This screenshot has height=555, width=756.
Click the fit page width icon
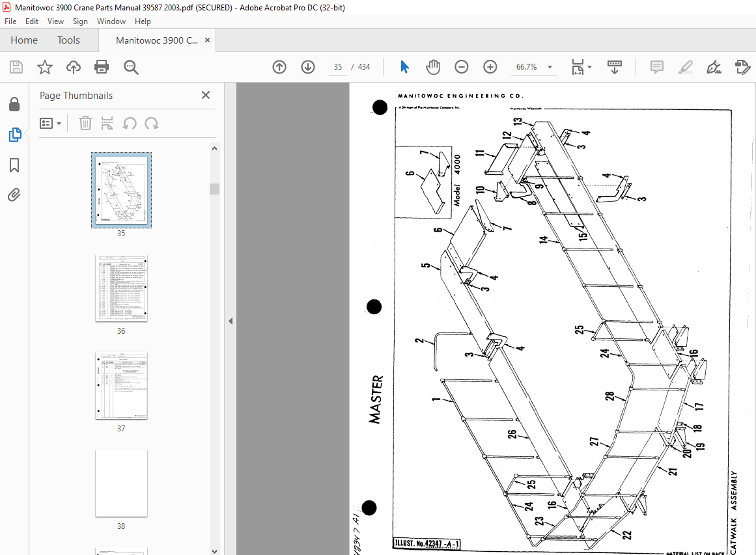[578, 67]
